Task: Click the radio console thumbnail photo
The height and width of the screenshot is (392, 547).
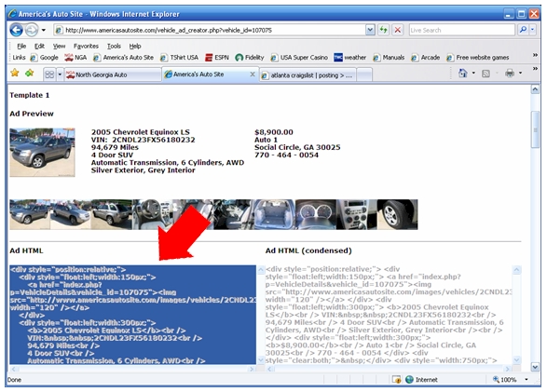Action: click(357, 214)
